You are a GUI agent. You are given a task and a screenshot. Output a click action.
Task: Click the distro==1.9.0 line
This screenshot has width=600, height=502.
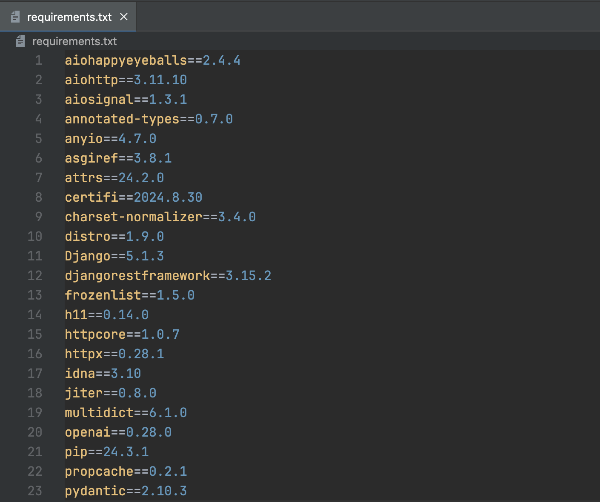(x=114, y=236)
